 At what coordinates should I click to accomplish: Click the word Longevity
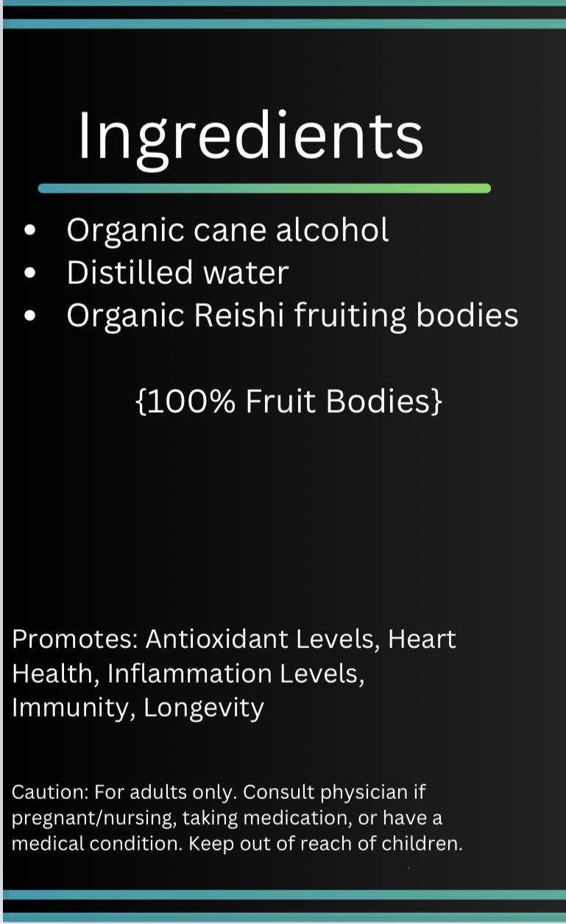pos(203,708)
